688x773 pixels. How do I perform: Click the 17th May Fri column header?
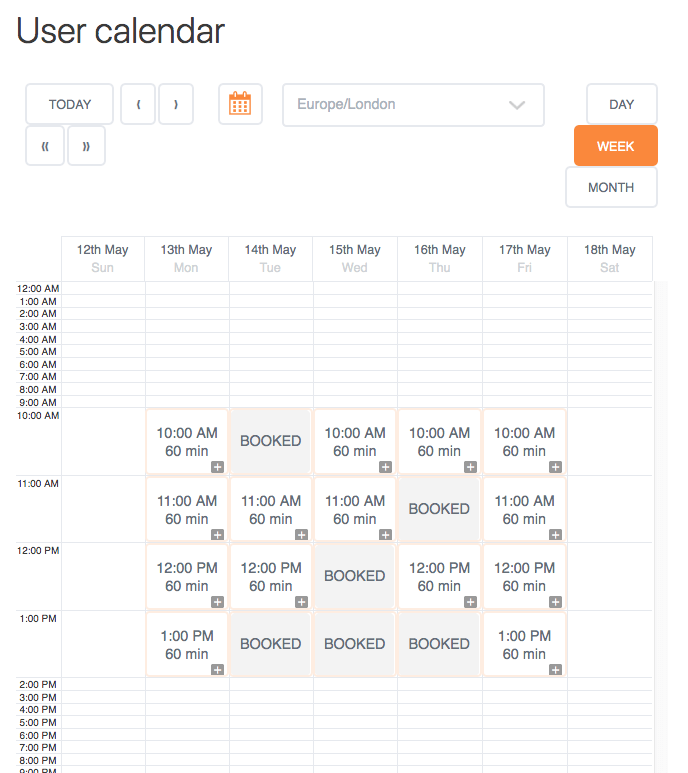point(524,258)
